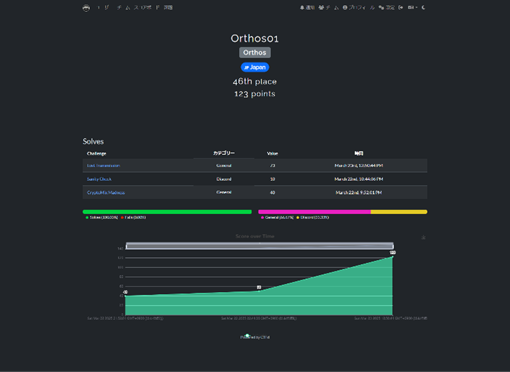Open the Settings navbar item
The width and height of the screenshot is (510, 372).
point(387,7)
